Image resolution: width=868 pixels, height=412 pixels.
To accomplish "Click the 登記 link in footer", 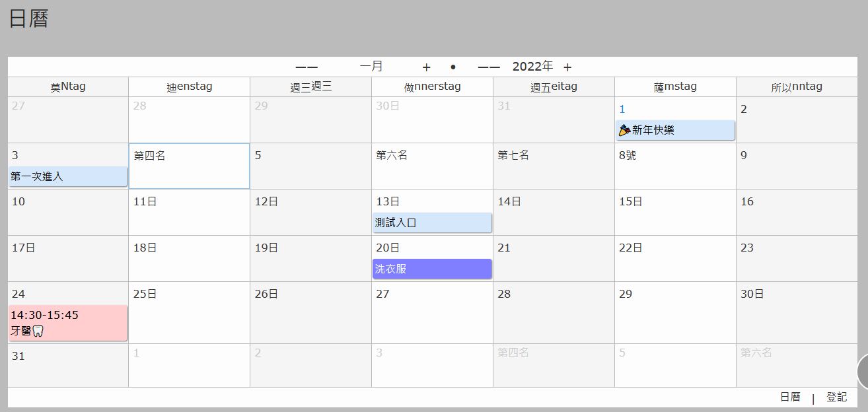I will tap(836, 397).
